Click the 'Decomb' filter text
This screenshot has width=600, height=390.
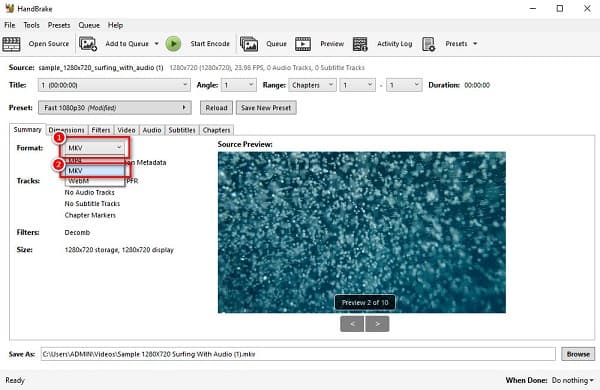coord(77,232)
